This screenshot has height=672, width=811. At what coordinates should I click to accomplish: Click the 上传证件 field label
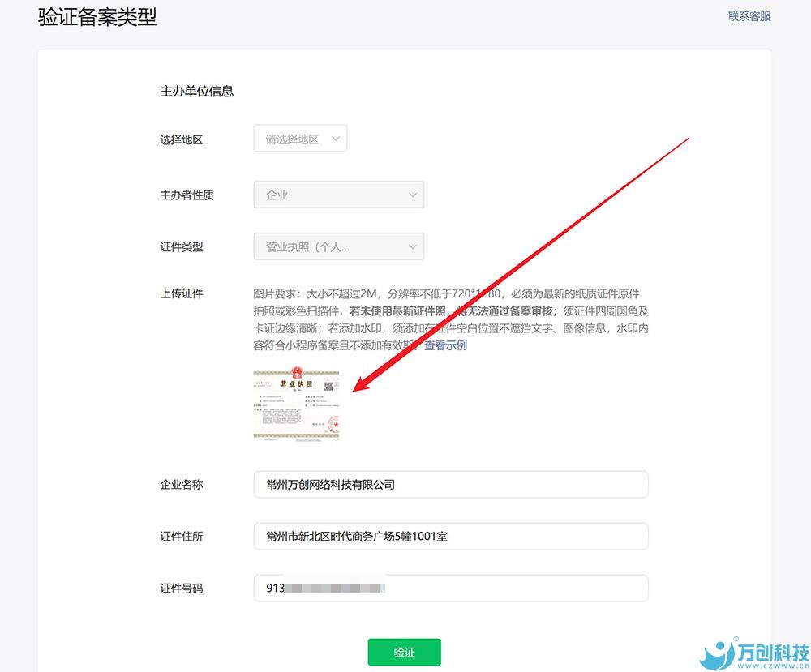pyautogui.click(x=181, y=293)
